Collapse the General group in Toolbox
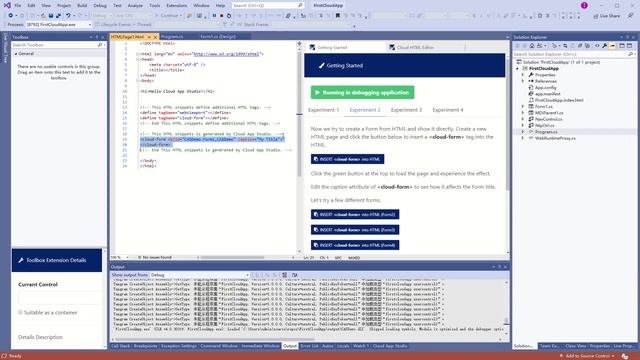640x360 pixels. pos(16,53)
